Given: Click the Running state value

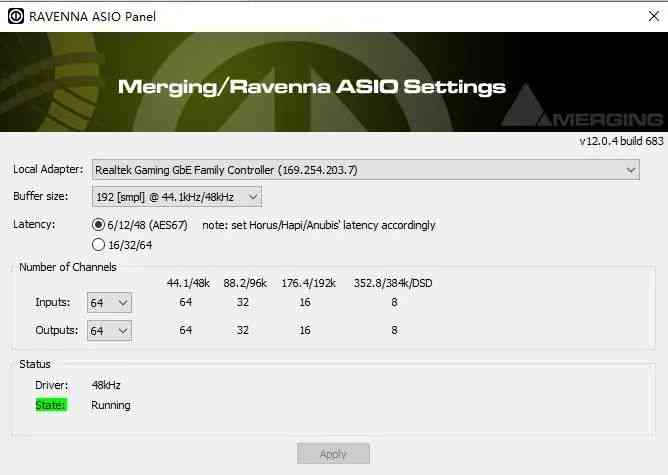Looking at the screenshot, I should click(x=111, y=405).
